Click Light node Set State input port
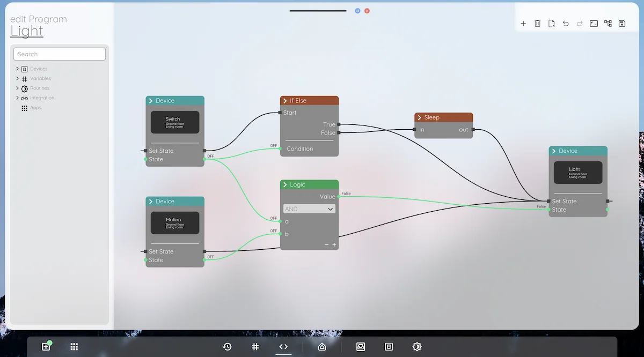Image resolution: width=644 pixels, height=357 pixels. (x=548, y=201)
